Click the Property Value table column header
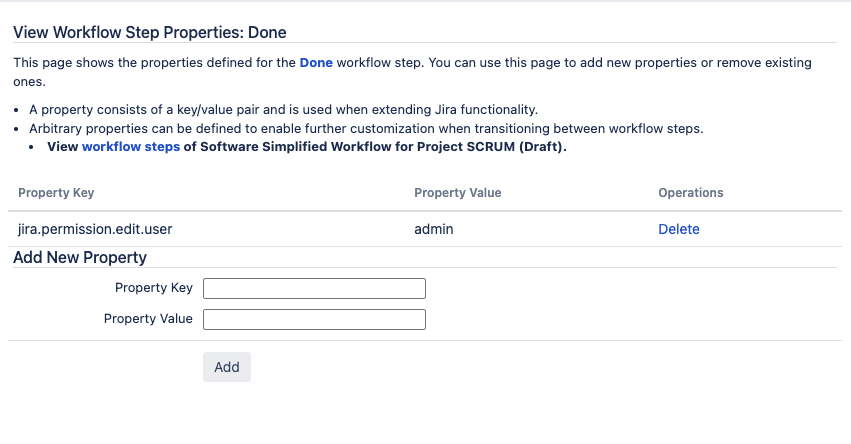The width and height of the screenshot is (851, 444). (457, 192)
